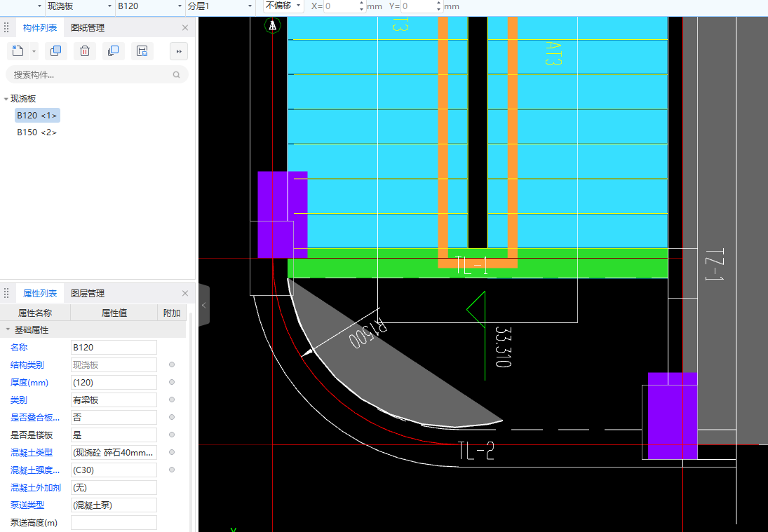768x532 pixels.
Task: Expand more toolbar tools double-arrow button
Action: 179,51
